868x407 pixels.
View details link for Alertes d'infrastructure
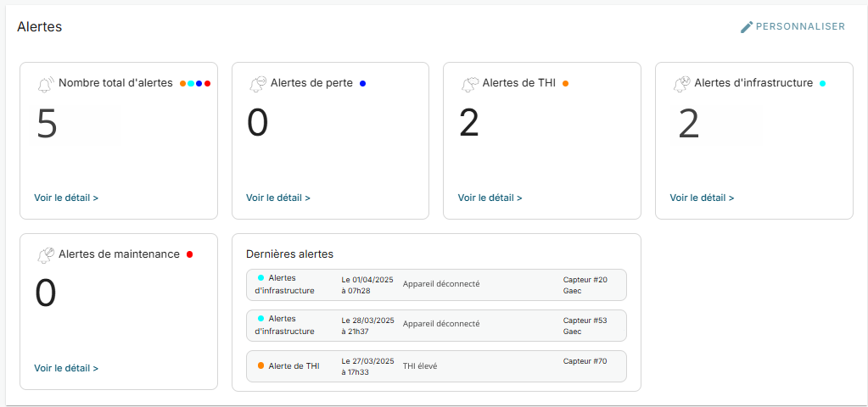(x=702, y=198)
